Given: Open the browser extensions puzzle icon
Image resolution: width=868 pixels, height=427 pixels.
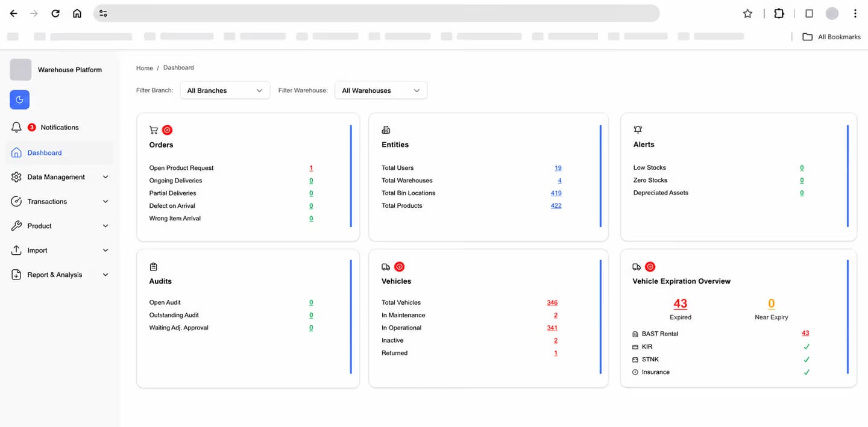Looking at the screenshot, I should pyautogui.click(x=779, y=13).
